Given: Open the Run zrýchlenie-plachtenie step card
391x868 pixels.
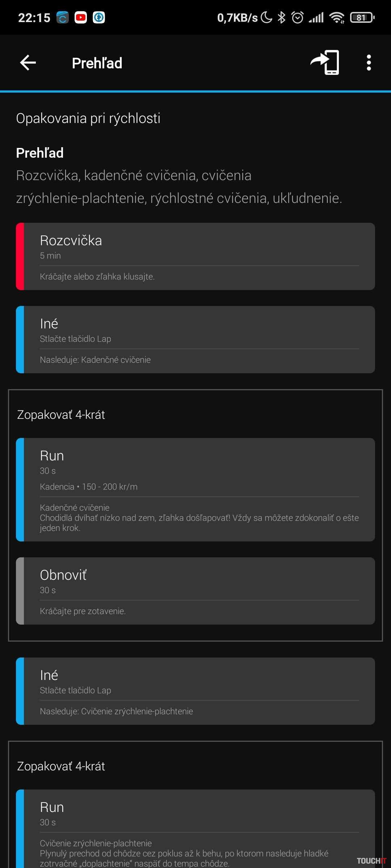Looking at the screenshot, I should point(195,828).
